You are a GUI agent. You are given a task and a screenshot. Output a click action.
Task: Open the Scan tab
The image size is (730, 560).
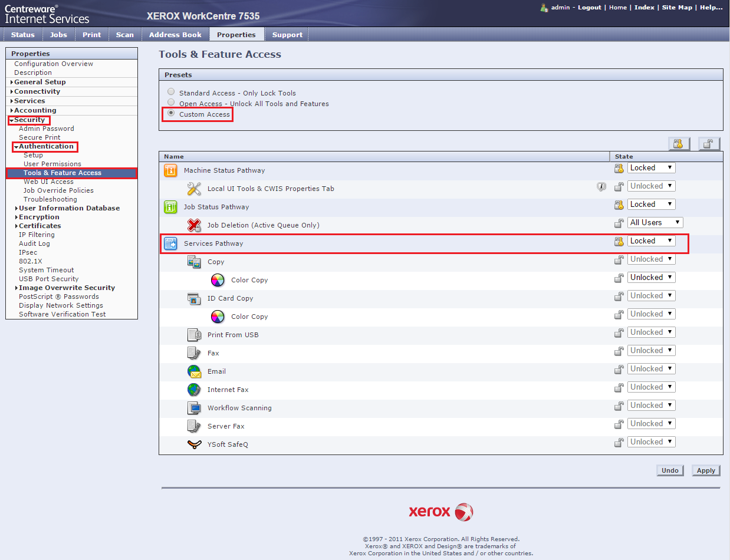click(124, 35)
